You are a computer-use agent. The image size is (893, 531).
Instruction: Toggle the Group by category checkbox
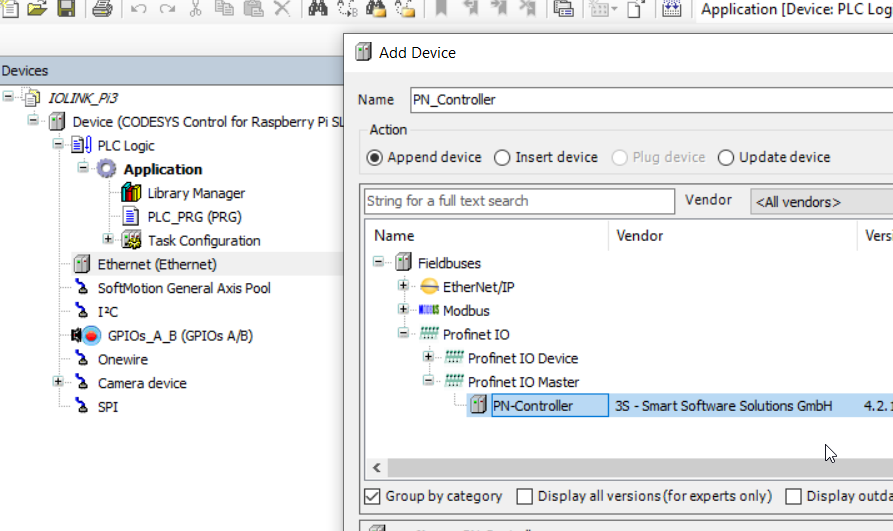372,496
